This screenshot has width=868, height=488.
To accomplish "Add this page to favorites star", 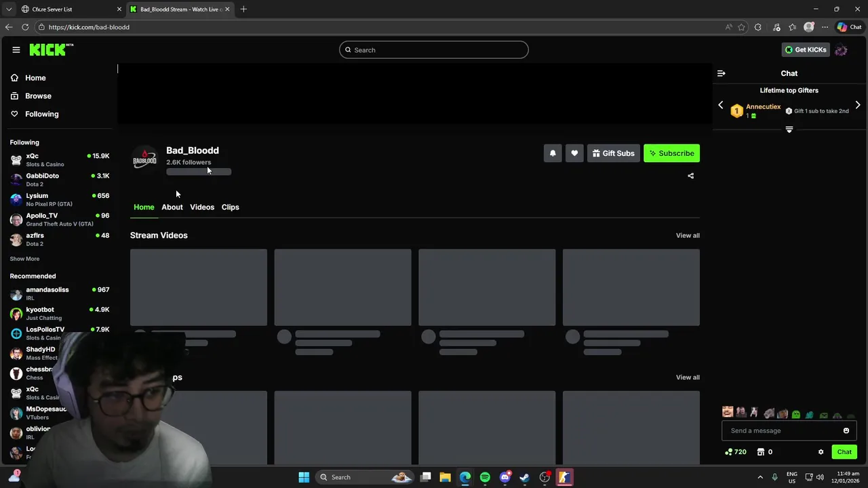I will coord(741,27).
